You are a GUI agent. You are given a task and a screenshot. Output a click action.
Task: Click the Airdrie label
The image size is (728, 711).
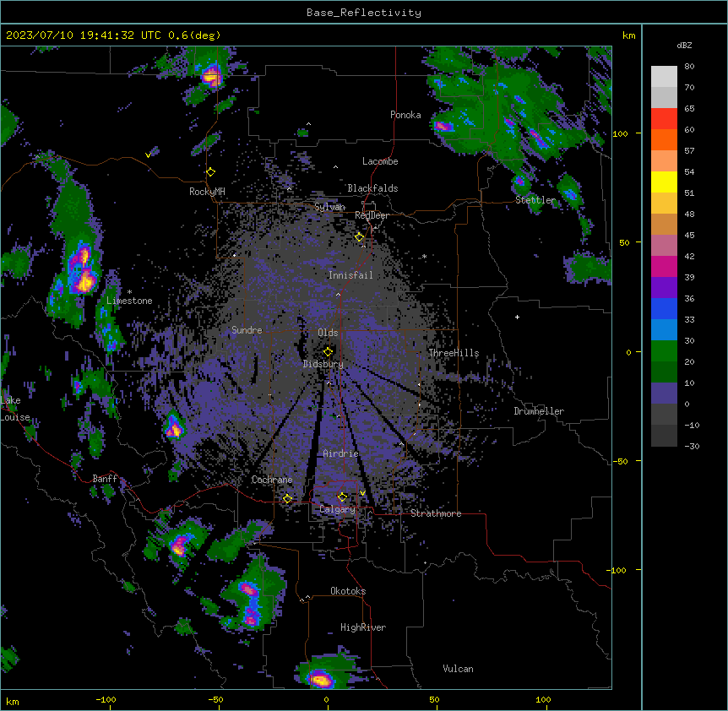pyautogui.click(x=340, y=453)
